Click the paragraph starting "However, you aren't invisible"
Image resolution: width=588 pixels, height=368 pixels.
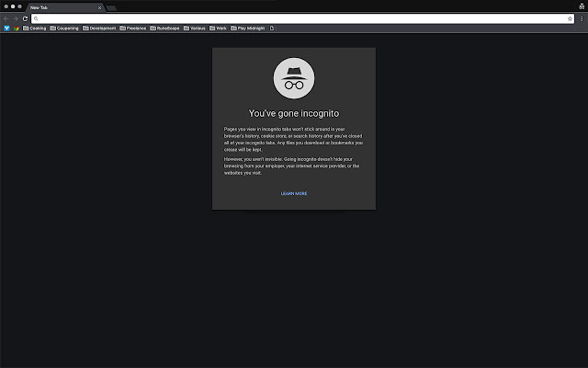click(292, 166)
